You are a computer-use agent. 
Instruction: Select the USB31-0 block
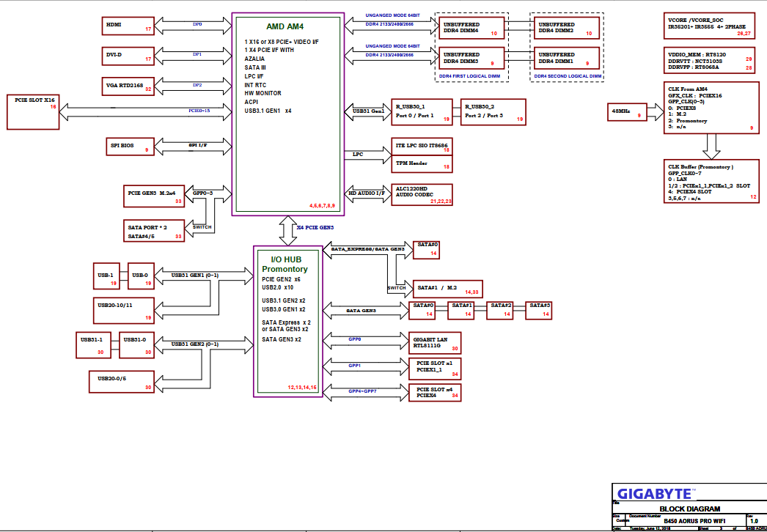click(x=137, y=344)
